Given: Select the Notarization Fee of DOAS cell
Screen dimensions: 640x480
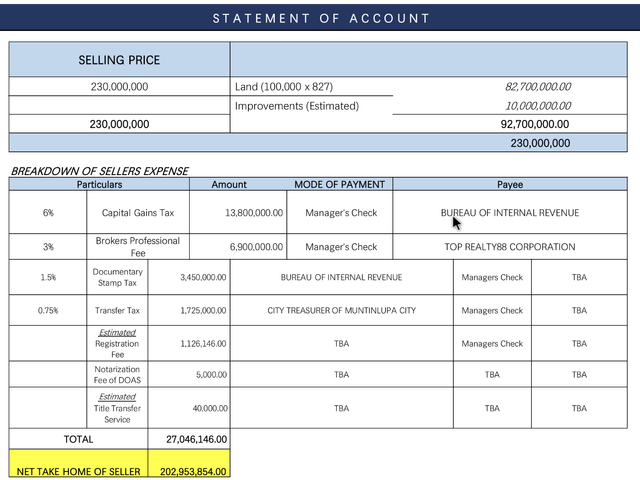Looking at the screenshot, I should coord(117,374).
